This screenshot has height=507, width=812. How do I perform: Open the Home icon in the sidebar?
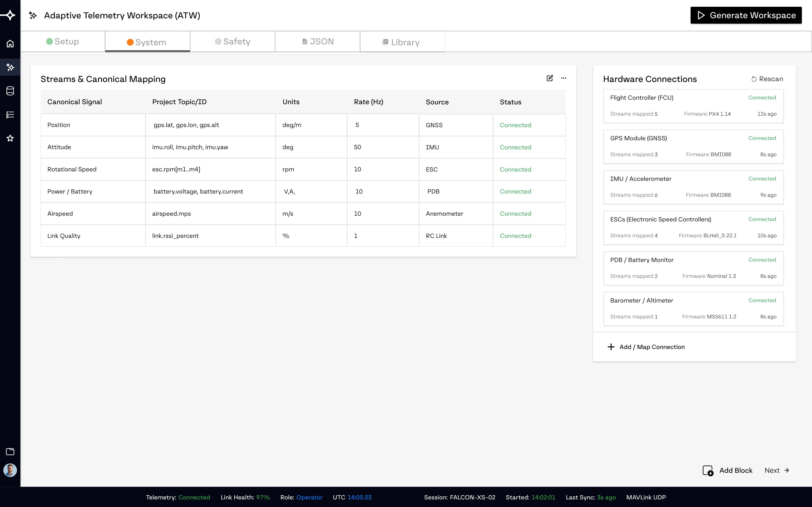point(10,44)
